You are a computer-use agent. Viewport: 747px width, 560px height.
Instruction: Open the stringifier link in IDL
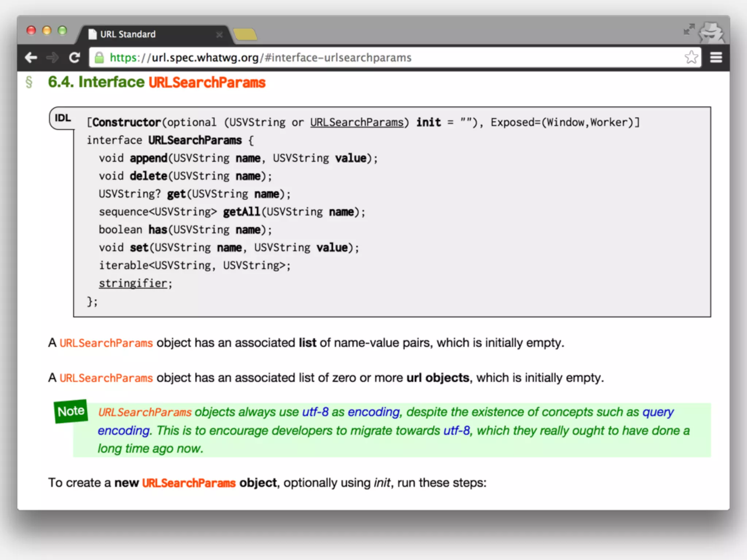point(133,283)
